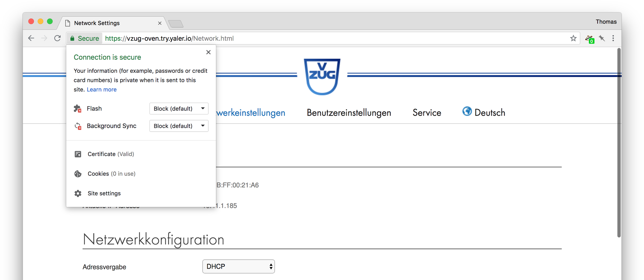Click the Flash label in the popup
644x280 pixels.
point(94,109)
